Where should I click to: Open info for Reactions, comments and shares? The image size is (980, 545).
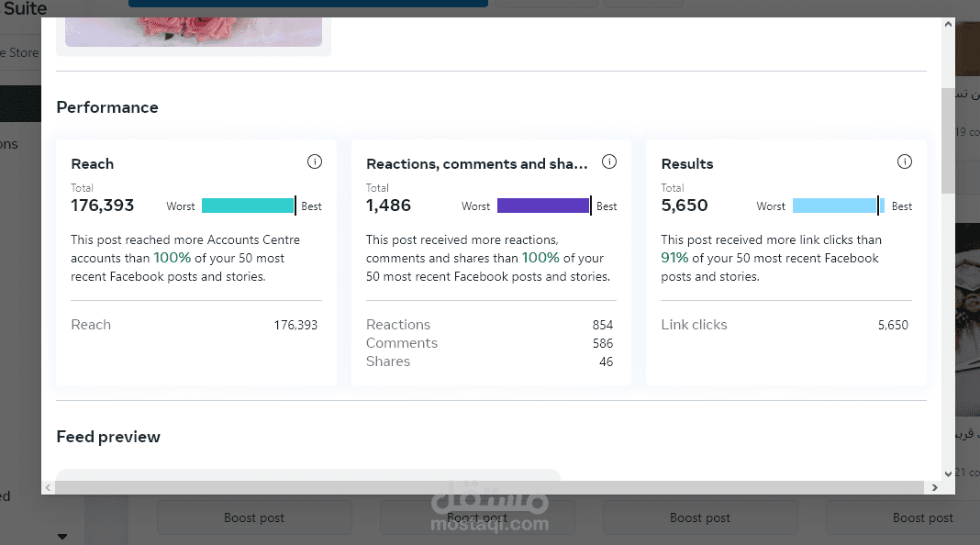(609, 162)
